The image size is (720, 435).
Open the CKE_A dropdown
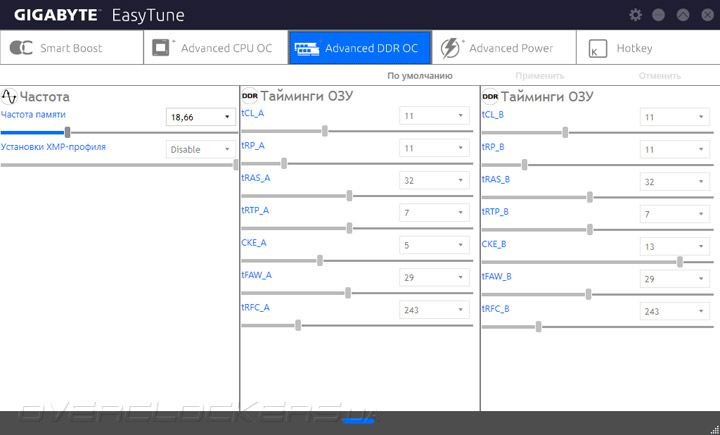434,245
